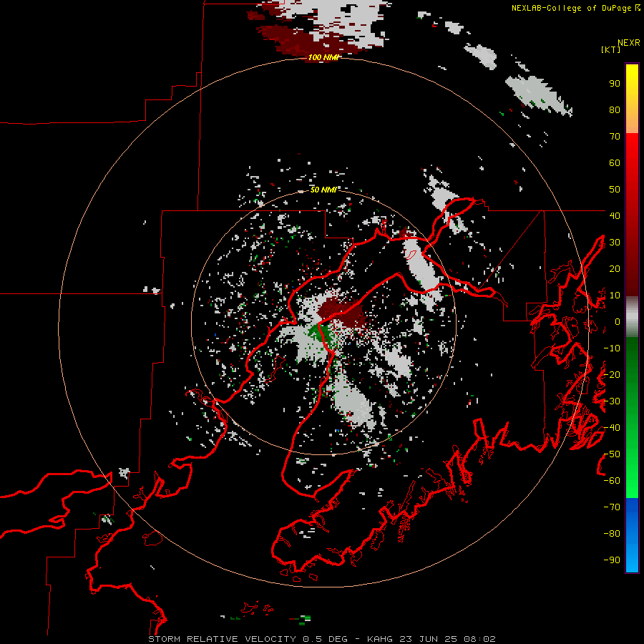This screenshot has width=644, height=644.
Task: Click the -60 scale label
Action: 612,481
